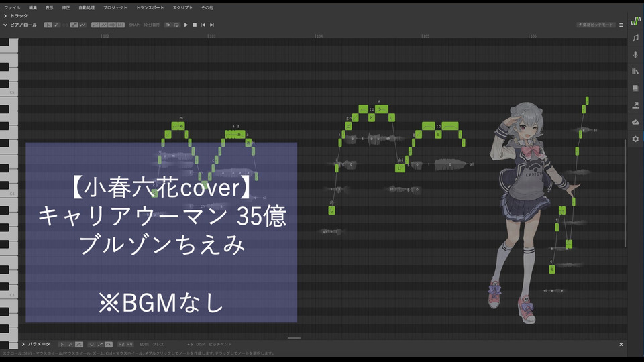Open the 修正 menu
The image size is (644, 362).
pos(66,7)
